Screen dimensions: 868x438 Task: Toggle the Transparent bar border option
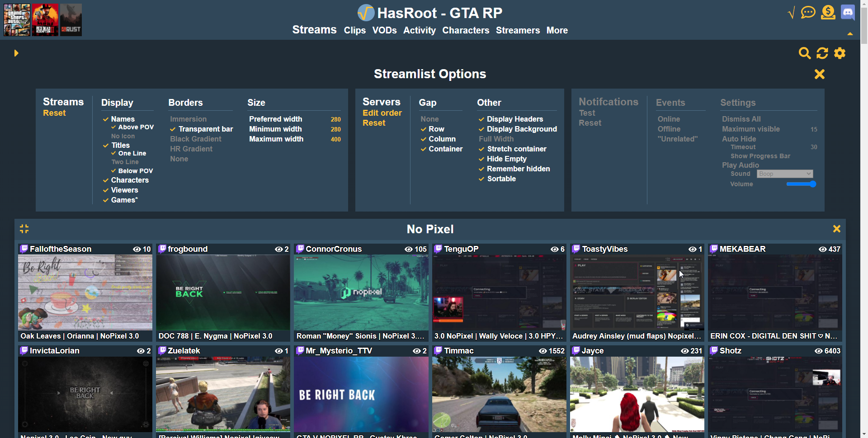tap(202, 129)
